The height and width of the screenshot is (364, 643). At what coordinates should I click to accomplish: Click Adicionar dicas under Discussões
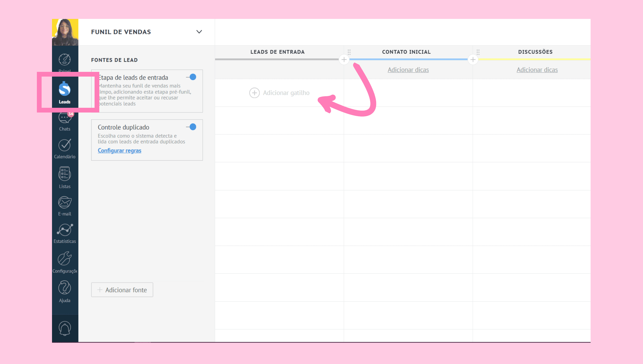537,70
